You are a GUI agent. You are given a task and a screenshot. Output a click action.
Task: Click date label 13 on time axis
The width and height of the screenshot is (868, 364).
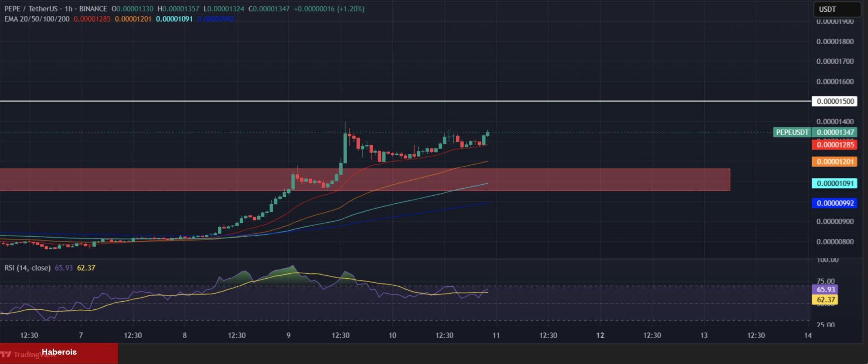[x=704, y=335]
